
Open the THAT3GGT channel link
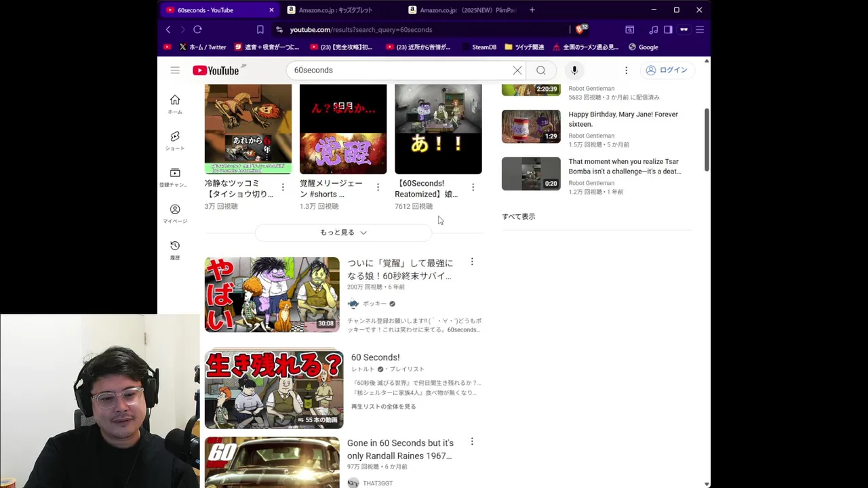tap(378, 483)
